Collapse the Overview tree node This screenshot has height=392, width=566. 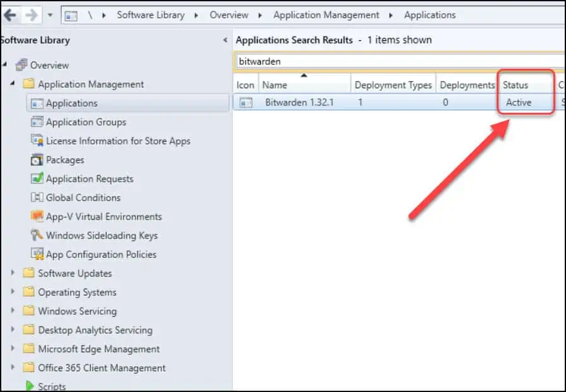click(x=5, y=65)
